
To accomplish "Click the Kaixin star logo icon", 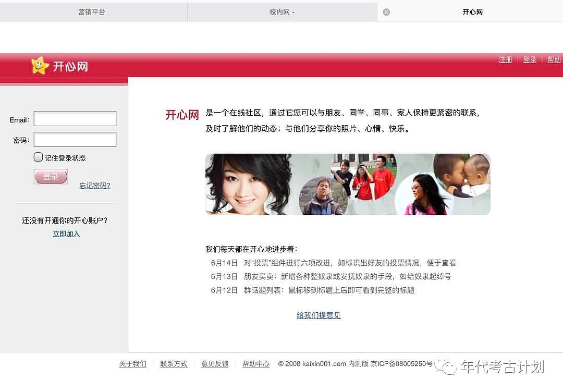I will tap(40, 66).
